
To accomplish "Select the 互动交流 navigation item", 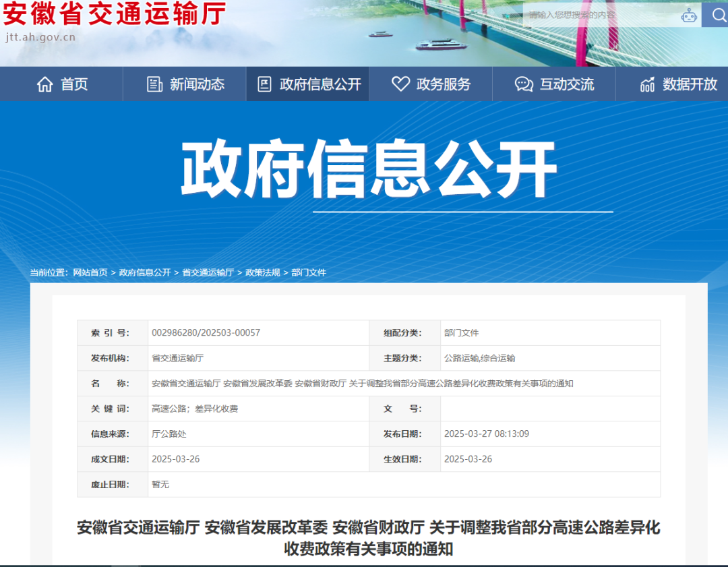I will [x=567, y=84].
